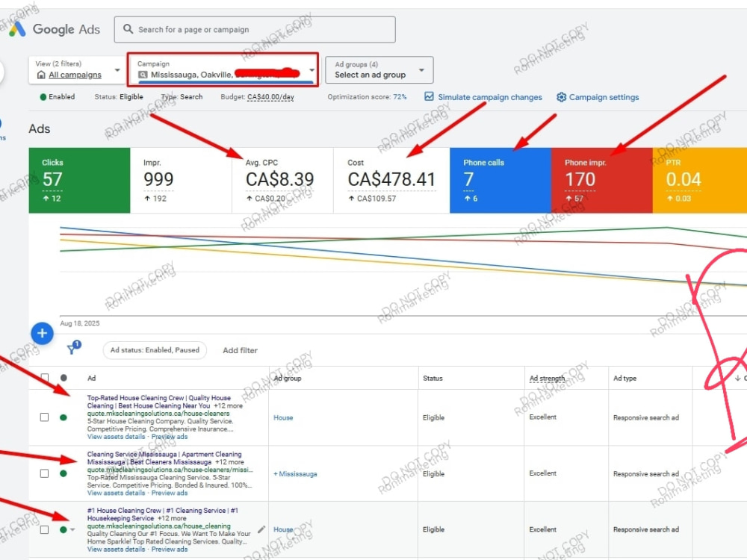Click the pencil edit icon on #1 House Cleaning ad
Screen dimensions: 747x560
click(x=261, y=529)
